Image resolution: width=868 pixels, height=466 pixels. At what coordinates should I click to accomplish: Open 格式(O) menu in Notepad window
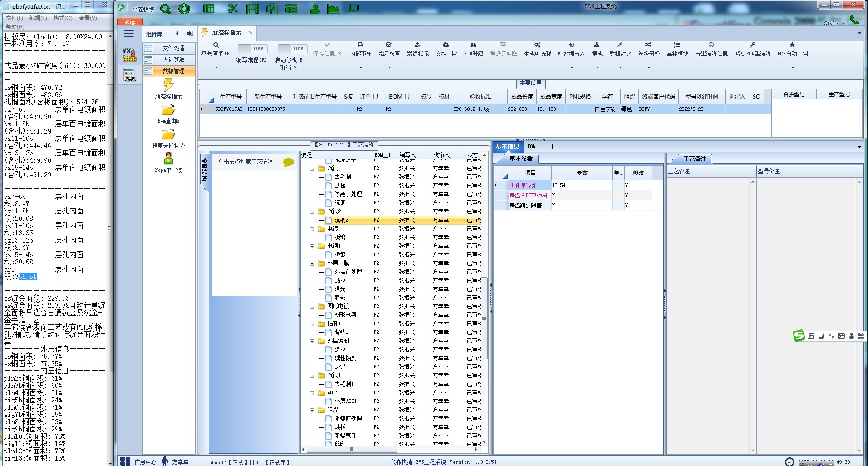(x=63, y=18)
